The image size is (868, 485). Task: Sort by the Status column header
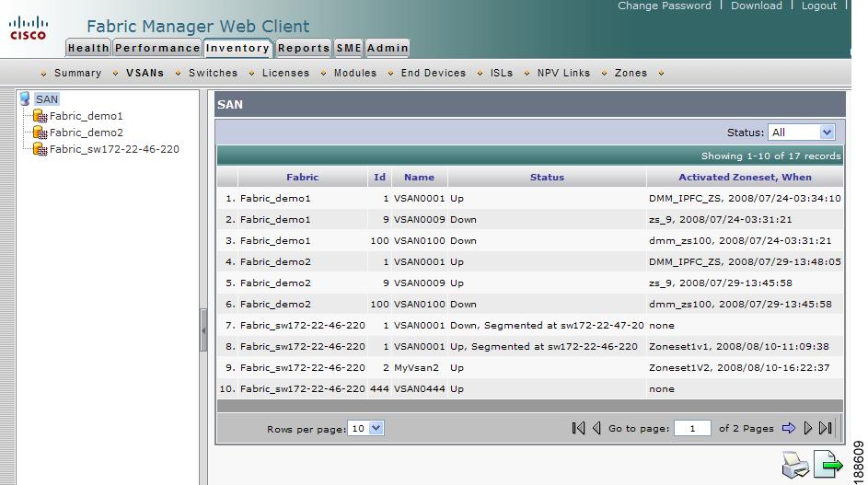click(547, 178)
